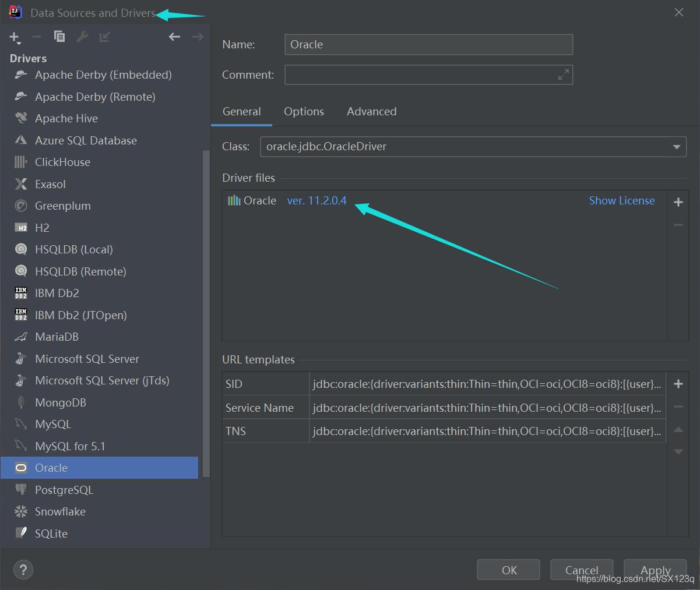Click the MariaDB driver icon
This screenshot has height=590, width=700.
pos(21,337)
